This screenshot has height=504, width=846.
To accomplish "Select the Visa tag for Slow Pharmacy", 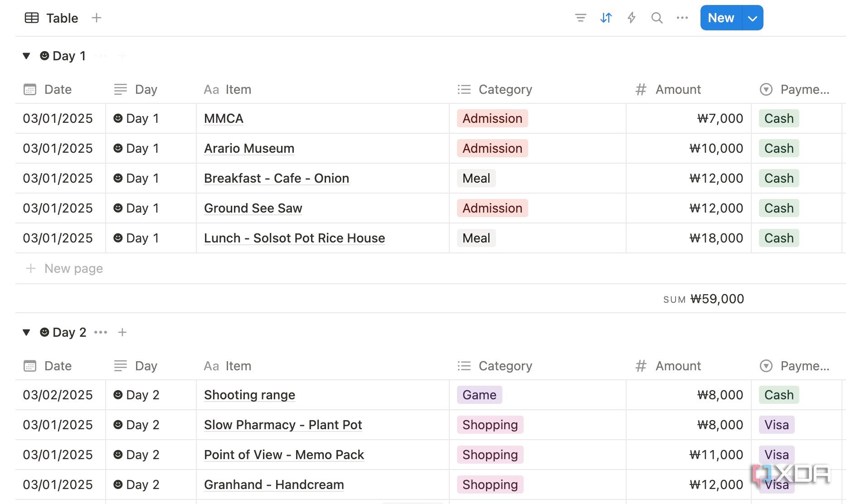I will (776, 425).
